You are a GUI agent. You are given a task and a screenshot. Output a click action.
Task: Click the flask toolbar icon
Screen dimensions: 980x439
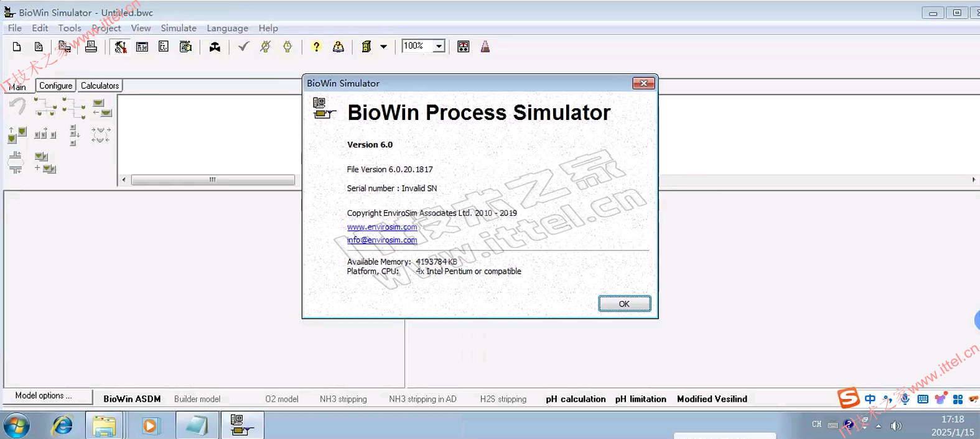485,47
